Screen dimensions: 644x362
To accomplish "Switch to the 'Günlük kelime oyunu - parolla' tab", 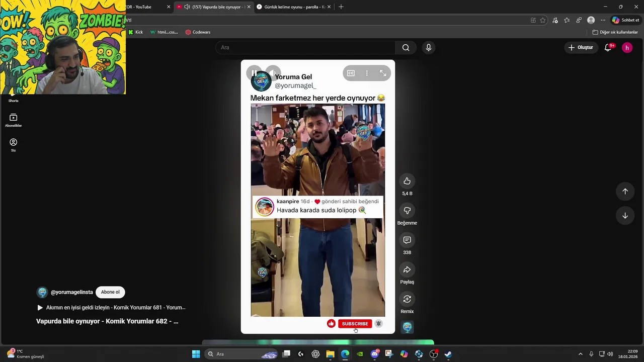I will (x=293, y=7).
